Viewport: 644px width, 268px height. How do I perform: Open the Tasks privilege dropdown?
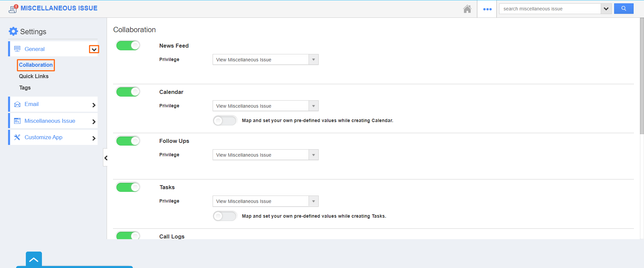click(x=266, y=201)
